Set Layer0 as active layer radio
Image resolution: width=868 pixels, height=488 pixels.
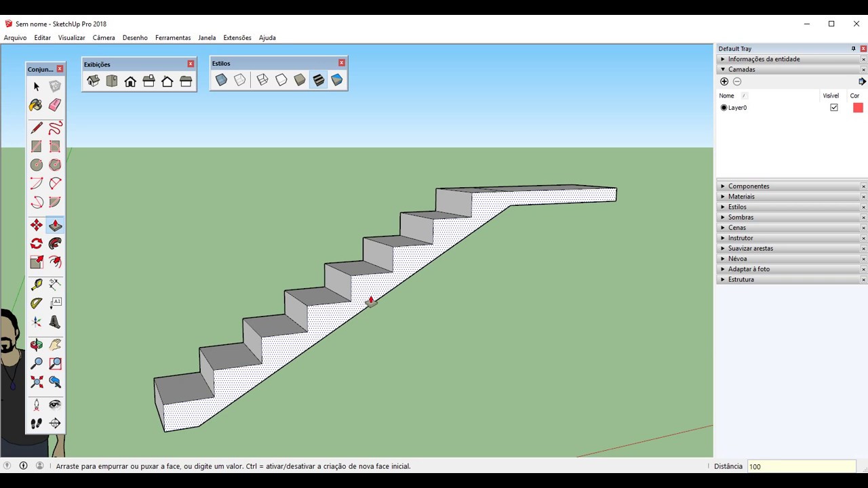coord(724,107)
